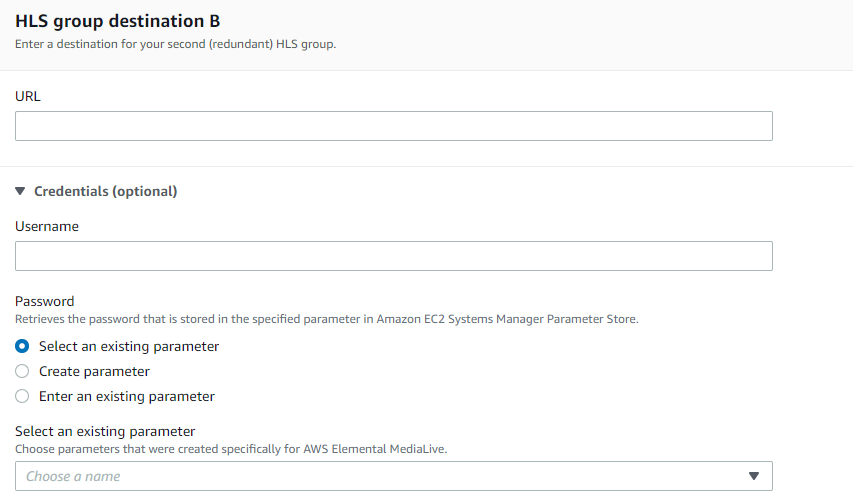Click the "URL" field label

(x=28, y=96)
